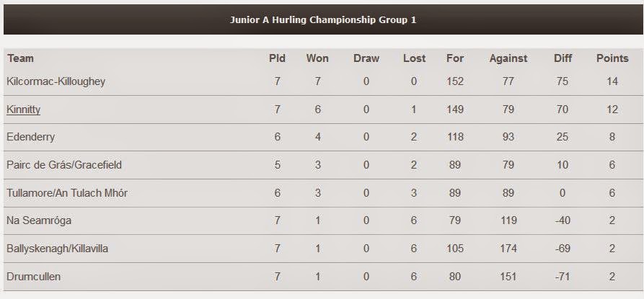Click the Won column header
Screen dimensions: 644x299
(317, 58)
